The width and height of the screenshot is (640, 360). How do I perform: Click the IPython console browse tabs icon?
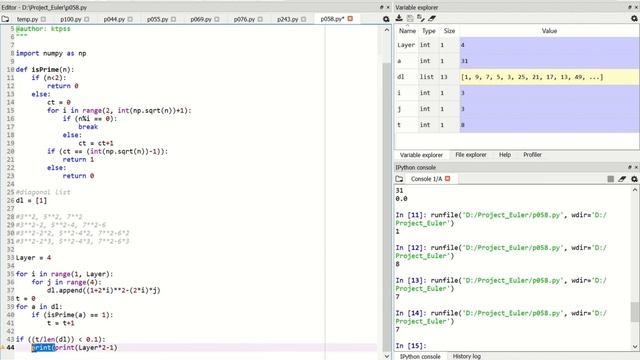(399, 179)
